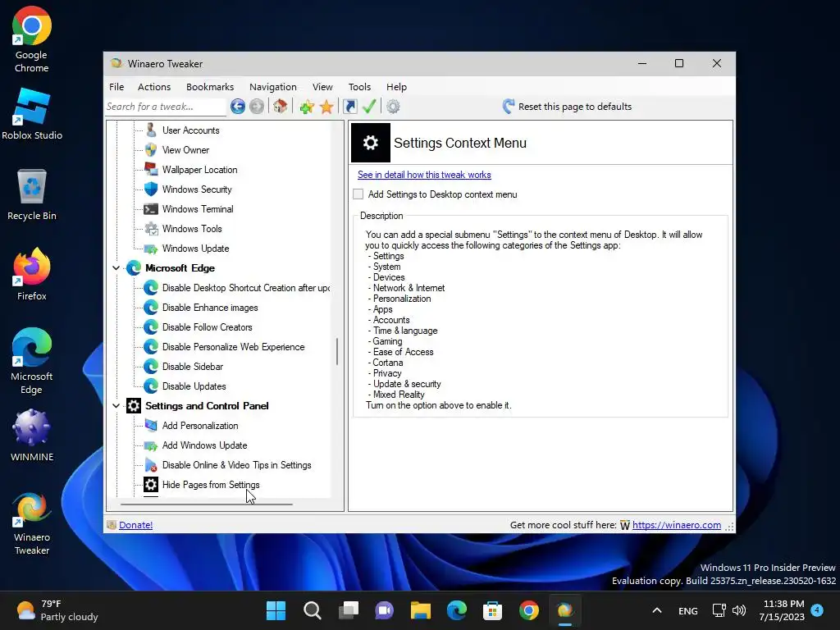Click the Wallpaper Location icon

(x=151, y=169)
